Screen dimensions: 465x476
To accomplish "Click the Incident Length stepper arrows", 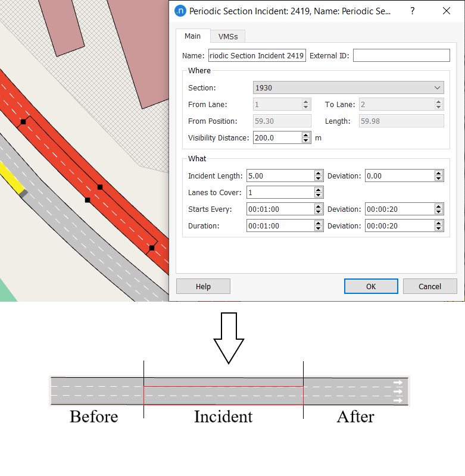I will click(x=319, y=176).
